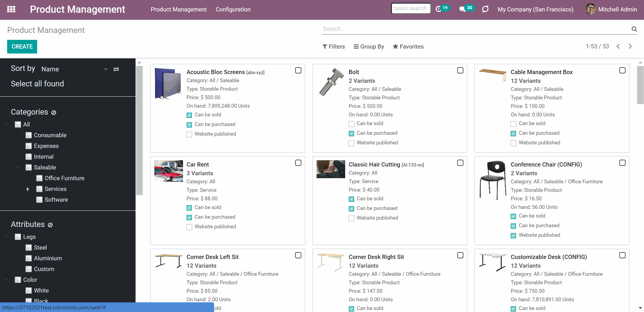Toggle Website published on Conference Chair
644x312 pixels.
pos(513,235)
